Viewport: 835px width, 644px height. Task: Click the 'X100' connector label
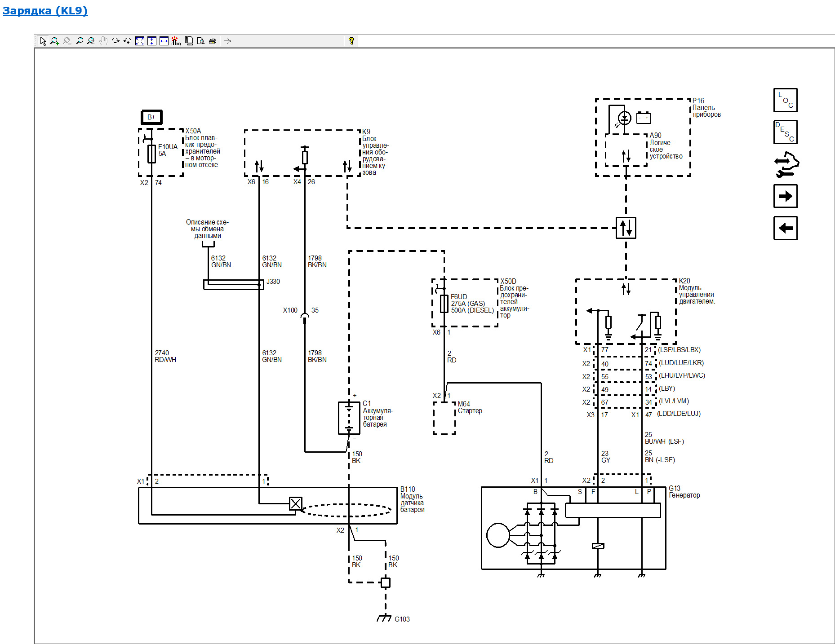click(x=290, y=310)
